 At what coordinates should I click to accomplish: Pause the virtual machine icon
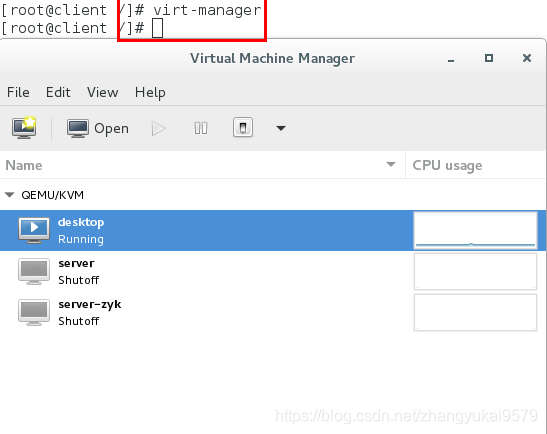(x=201, y=128)
